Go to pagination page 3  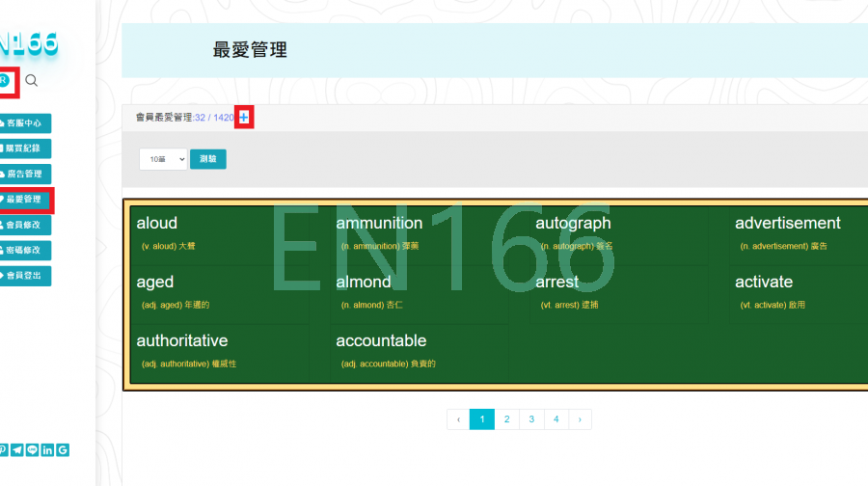point(531,419)
